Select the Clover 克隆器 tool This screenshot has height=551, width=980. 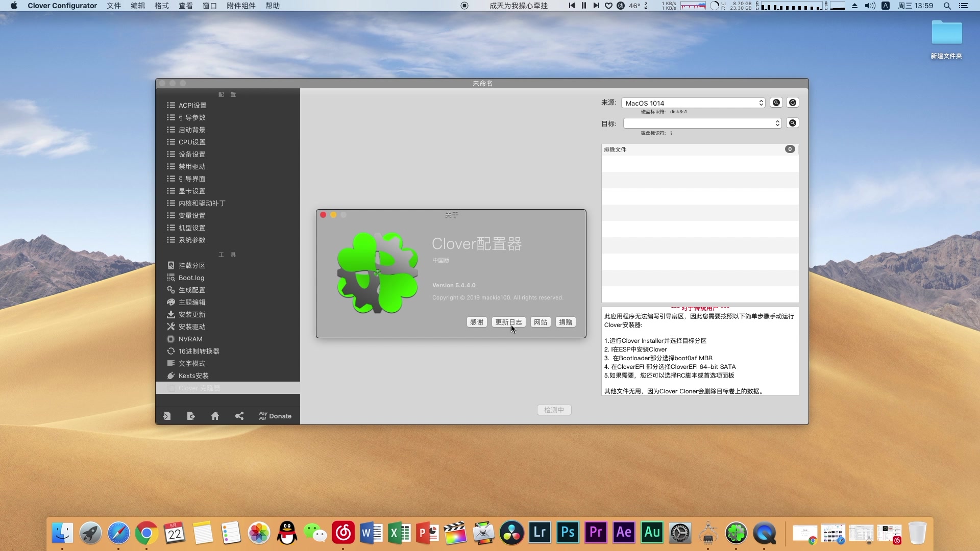pos(228,388)
